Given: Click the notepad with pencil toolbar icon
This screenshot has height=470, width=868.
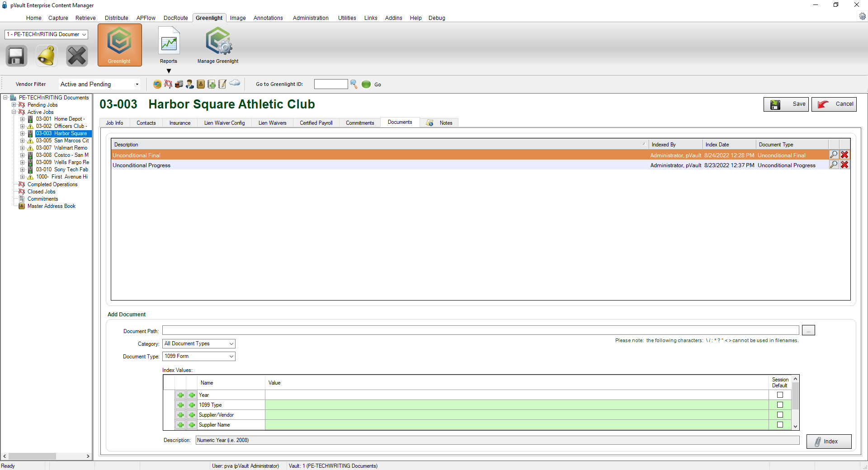Looking at the screenshot, I should [x=222, y=84].
